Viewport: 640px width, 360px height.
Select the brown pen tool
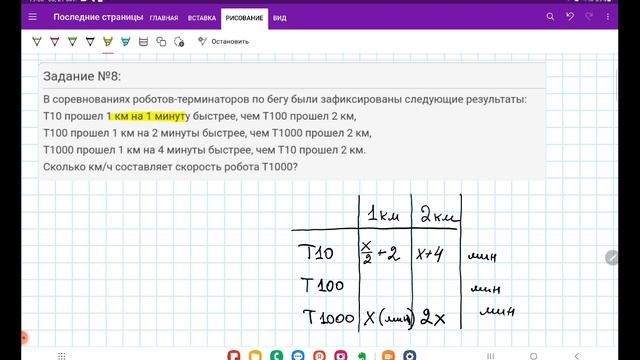[37, 42]
